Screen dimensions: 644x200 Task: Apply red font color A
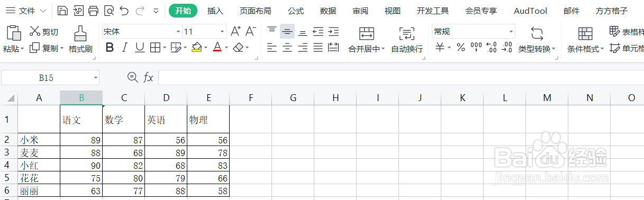pos(217,48)
